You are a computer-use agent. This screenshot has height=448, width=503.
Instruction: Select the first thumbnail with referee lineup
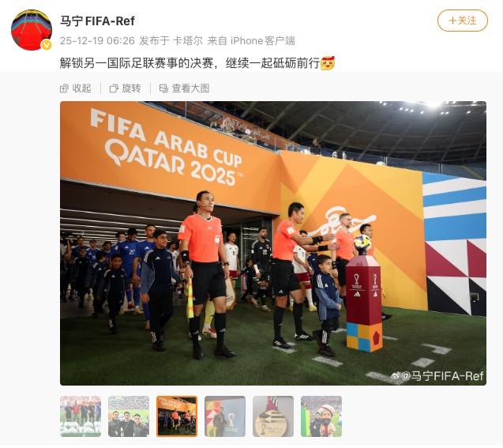81,416
